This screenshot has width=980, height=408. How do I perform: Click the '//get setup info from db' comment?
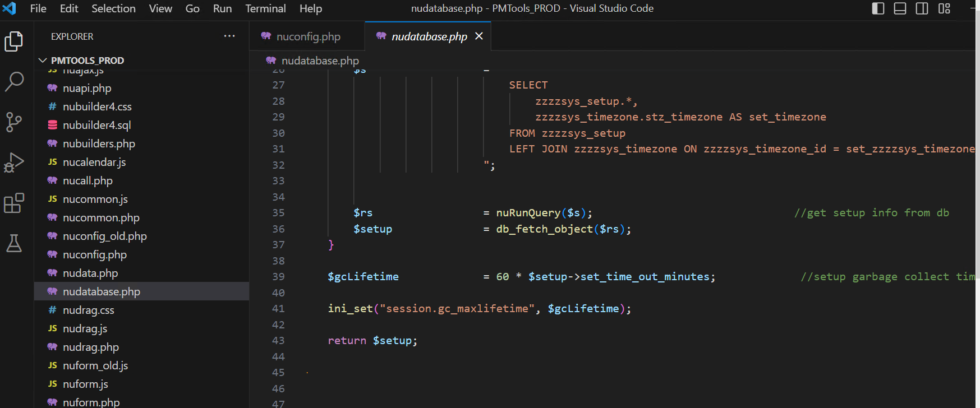pyautogui.click(x=872, y=213)
